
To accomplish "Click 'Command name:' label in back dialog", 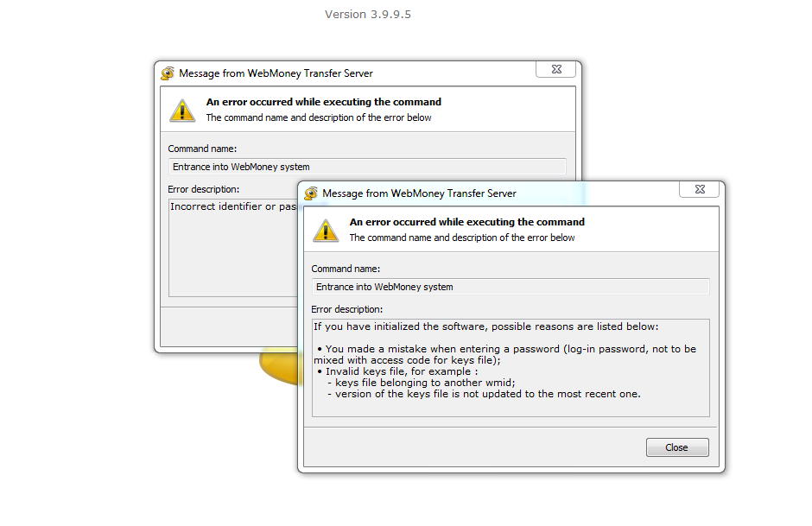I will (202, 149).
